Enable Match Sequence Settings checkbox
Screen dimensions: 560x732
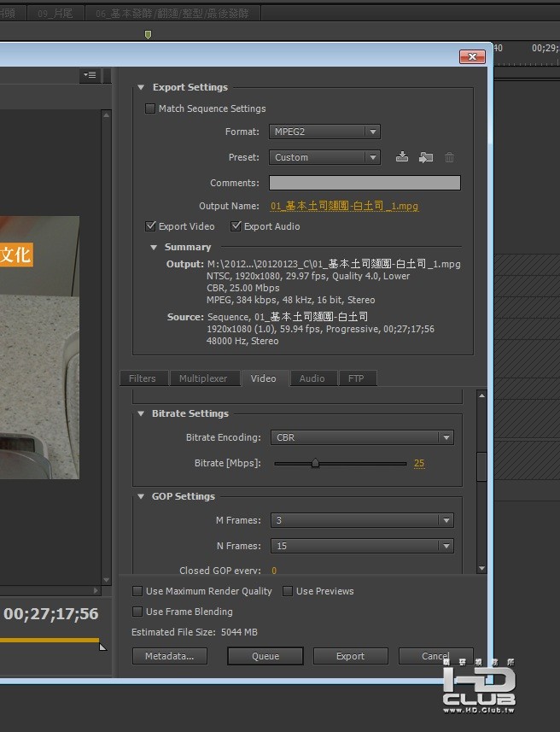point(151,108)
